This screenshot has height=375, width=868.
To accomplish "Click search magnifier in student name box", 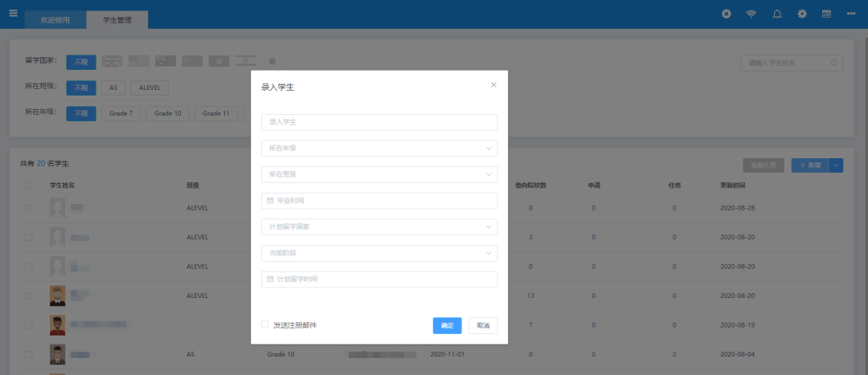I will click(834, 63).
